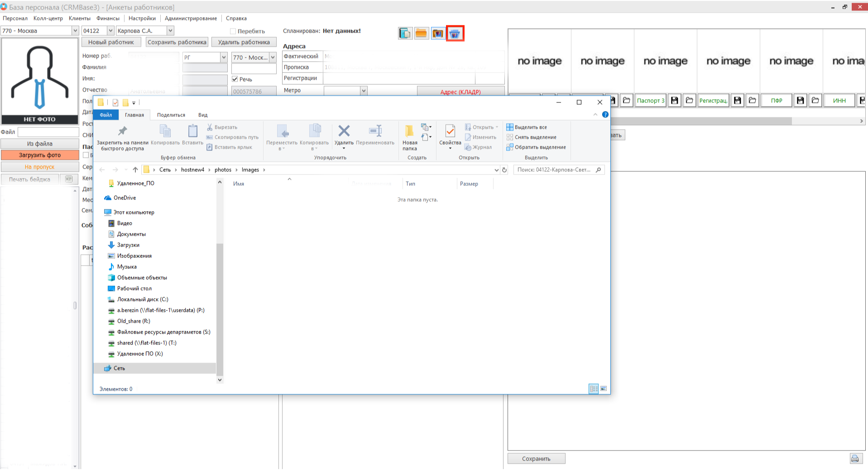
Task: Pin folder to quick access panel
Action: [122, 138]
